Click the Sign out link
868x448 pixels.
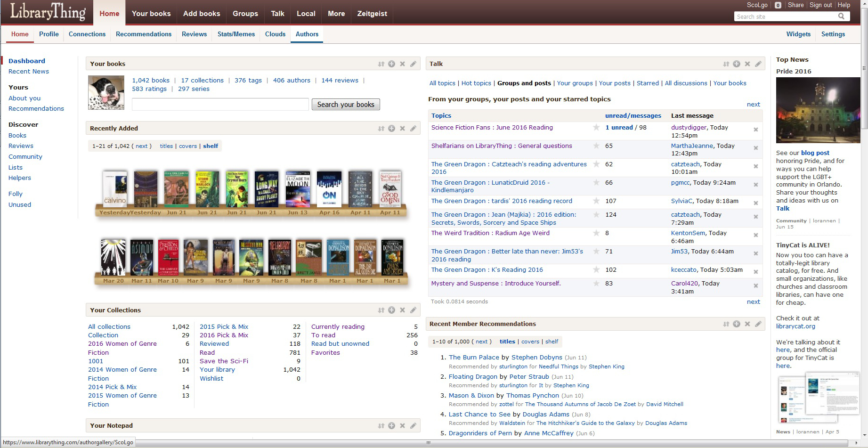(821, 5)
